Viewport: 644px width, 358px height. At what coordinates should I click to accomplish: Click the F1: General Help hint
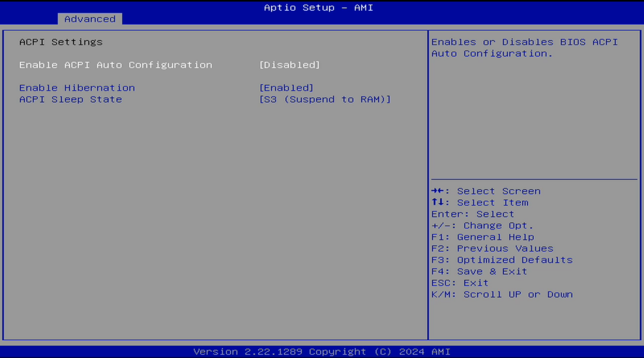click(x=482, y=237)
